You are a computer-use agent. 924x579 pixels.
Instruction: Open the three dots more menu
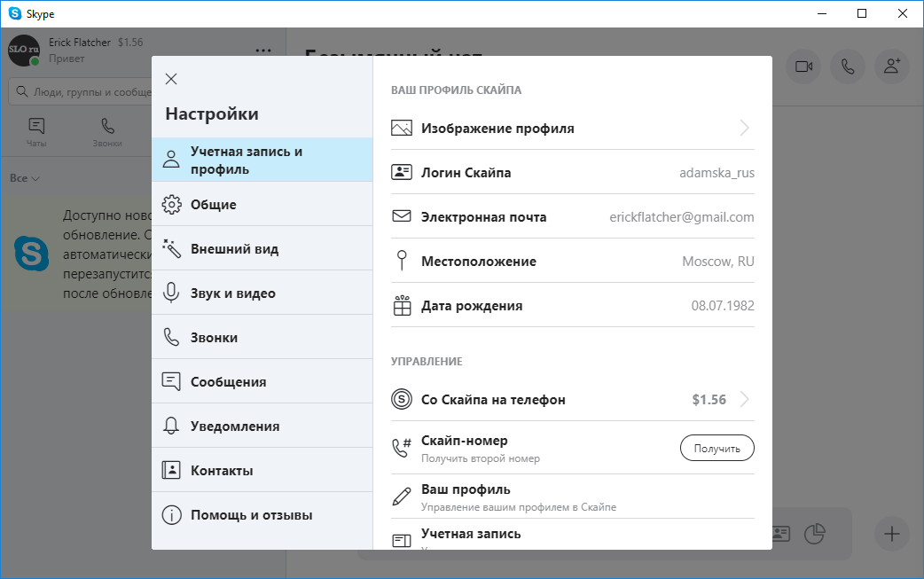point(262,51)
